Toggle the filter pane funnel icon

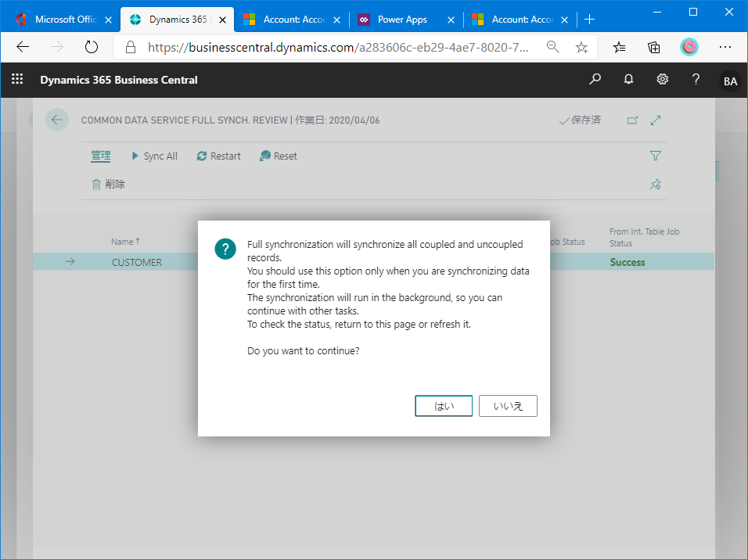(x=656, y=156)
